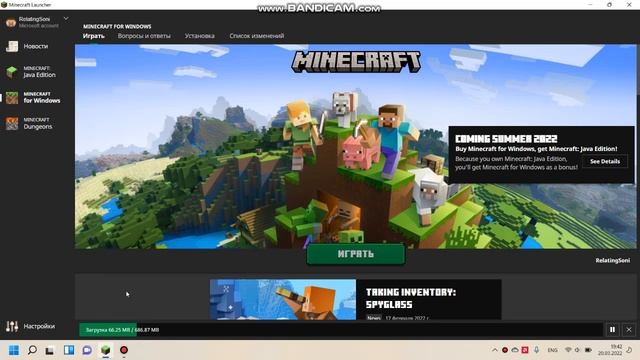
Task: Expand the account dropdown chevron
Action: click(x=66, y=19)
